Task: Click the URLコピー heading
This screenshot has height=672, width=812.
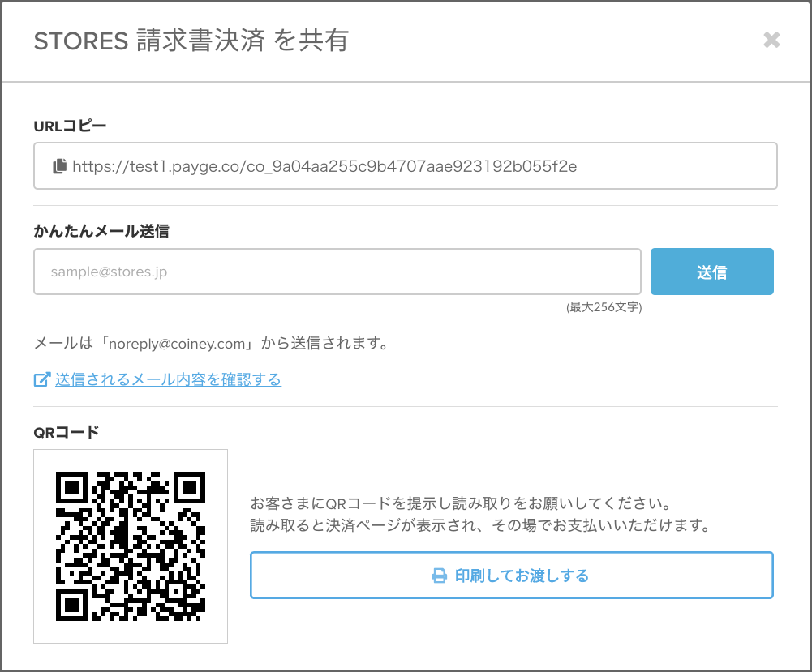Action: pos(70,126)
